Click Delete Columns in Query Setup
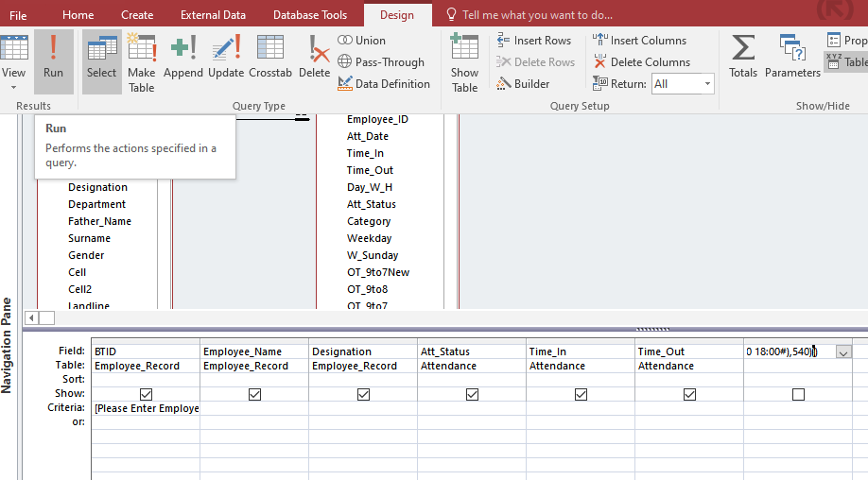This screenshot has width=868, height=480. (642, 62)
